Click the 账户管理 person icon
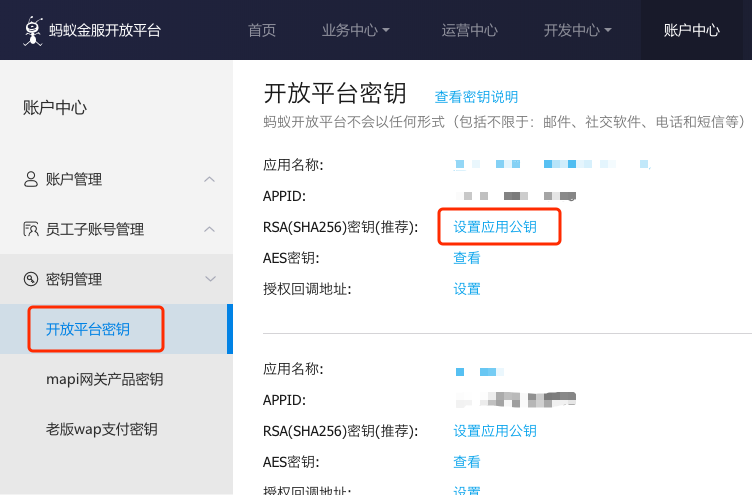752x495 pixels. [x=31, y=179]
